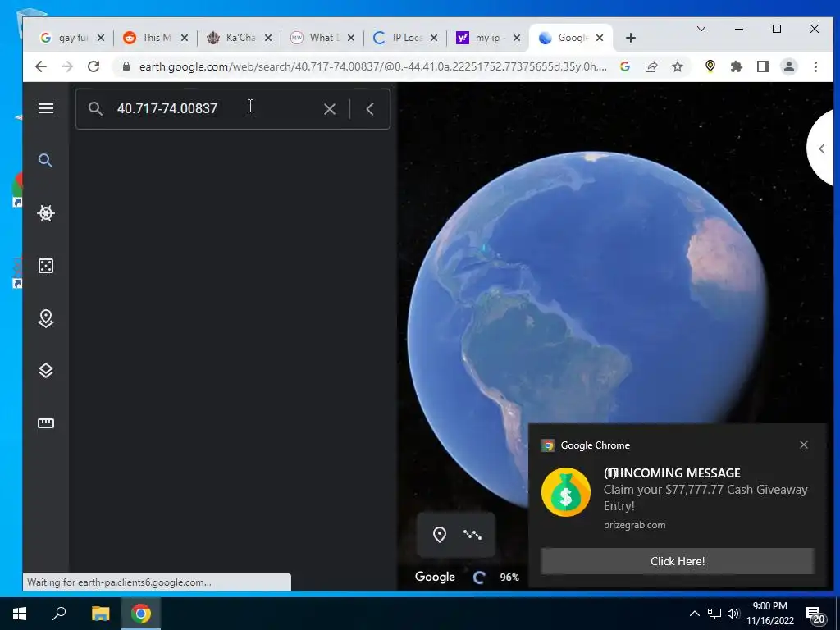
Task: Select the Measure distance ruler icon
Action: pos(46,423)
